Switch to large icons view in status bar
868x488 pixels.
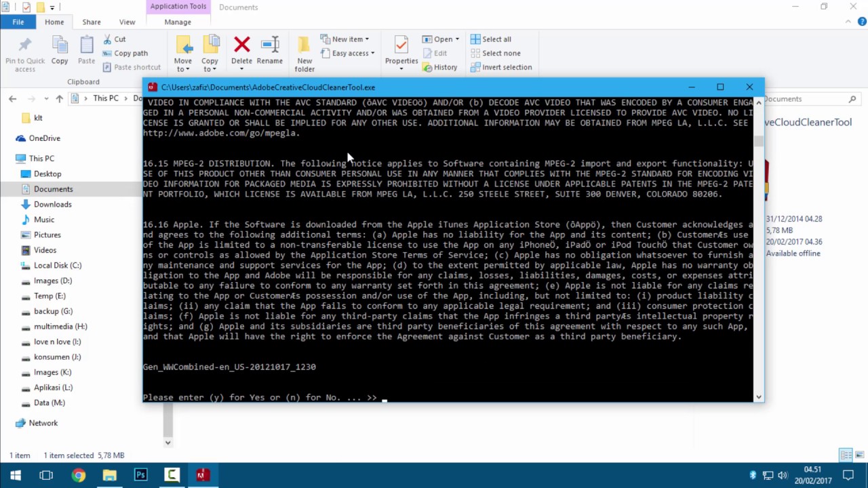click(x=860, y=455)
